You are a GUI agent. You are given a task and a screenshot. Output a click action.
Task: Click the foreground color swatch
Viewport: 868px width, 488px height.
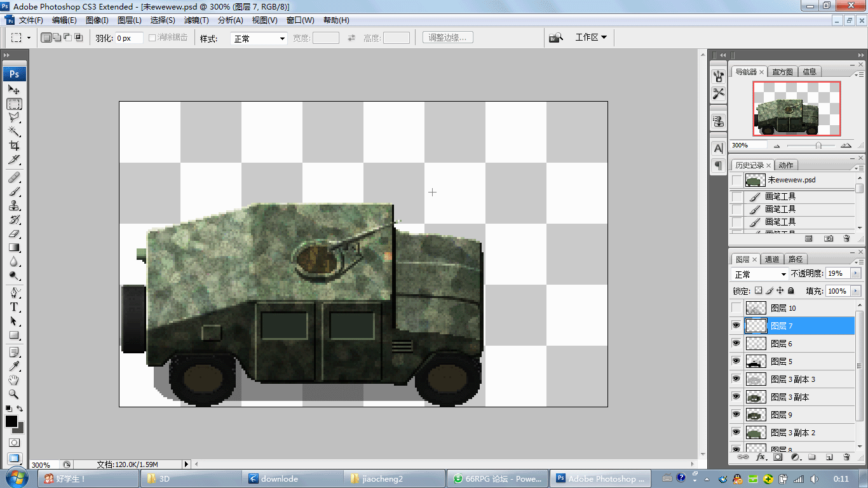pos(11,421)
